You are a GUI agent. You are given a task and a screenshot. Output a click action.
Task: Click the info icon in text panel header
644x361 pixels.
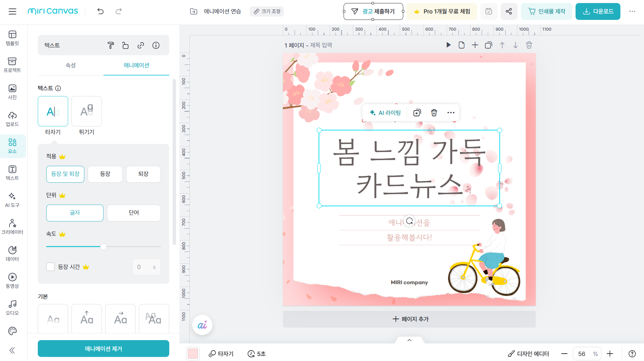click(156, 46)
